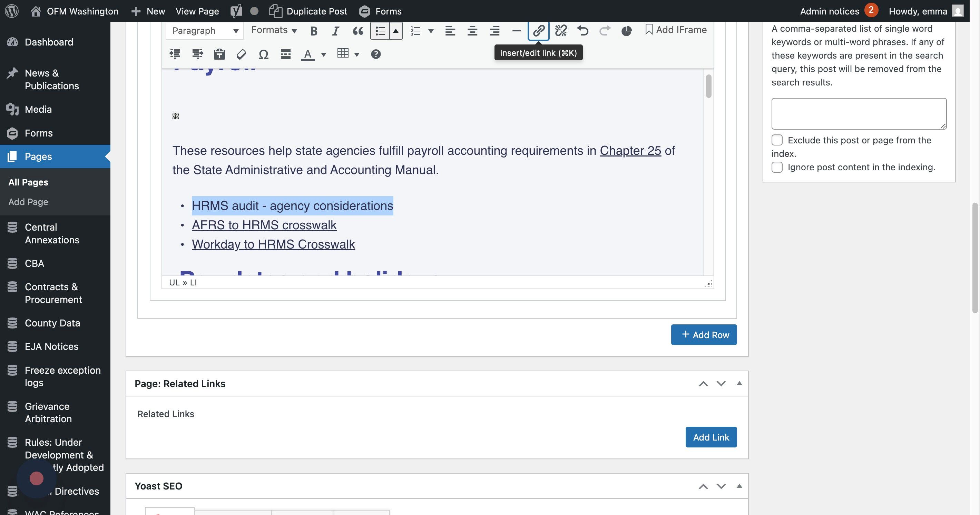980x515 pixels.
Task: Click inside the excluded keywords text box
Action: (859, 114)
